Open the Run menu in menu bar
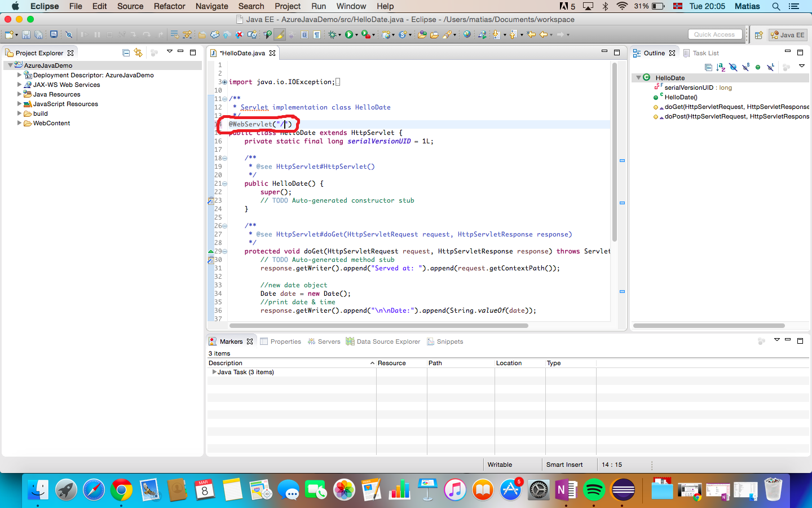The height and width of the screenshot is (508, 812). [x=319, y=6]
